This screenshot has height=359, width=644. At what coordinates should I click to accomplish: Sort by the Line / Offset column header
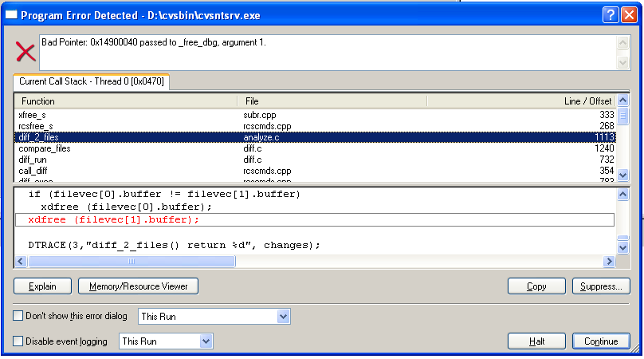[521, 101]
